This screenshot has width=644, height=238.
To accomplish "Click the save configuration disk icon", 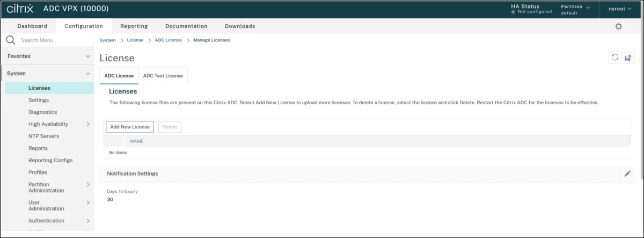I will click(x=627, y=57).
